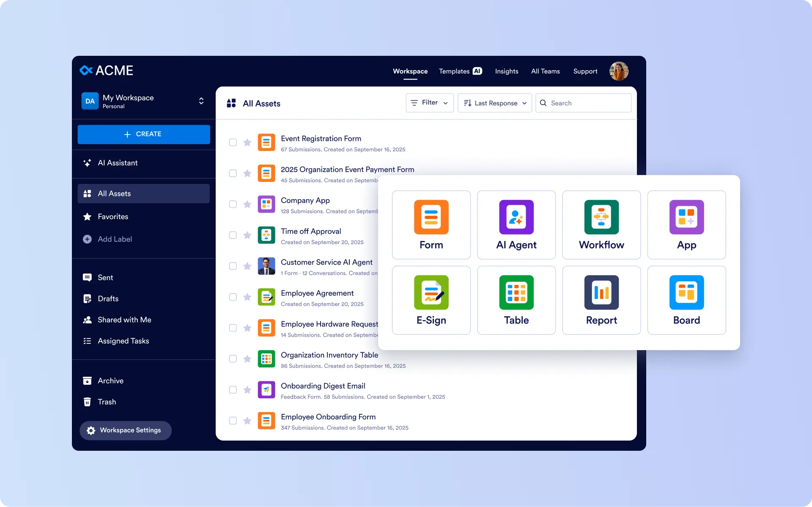Star the Event Registration Form
This screenshot has height=507, width=812.
pyautogui.click(x=247, y=143)
